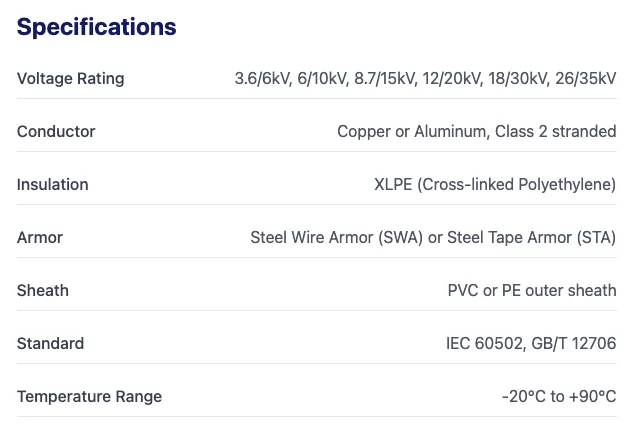Screen dimensions: 642x425
Task: Click the PVC or PE outer sheath value
Action: point(532,291)
